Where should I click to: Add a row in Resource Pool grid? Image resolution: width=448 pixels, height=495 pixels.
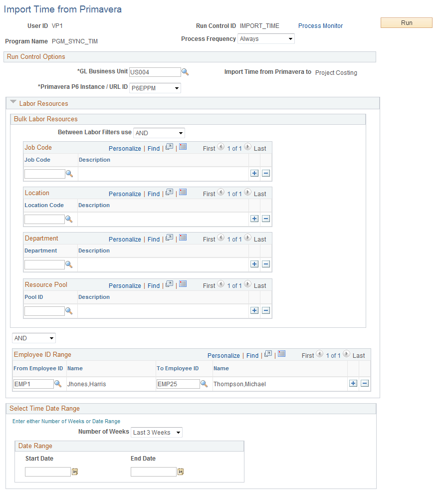pos(254,310)
